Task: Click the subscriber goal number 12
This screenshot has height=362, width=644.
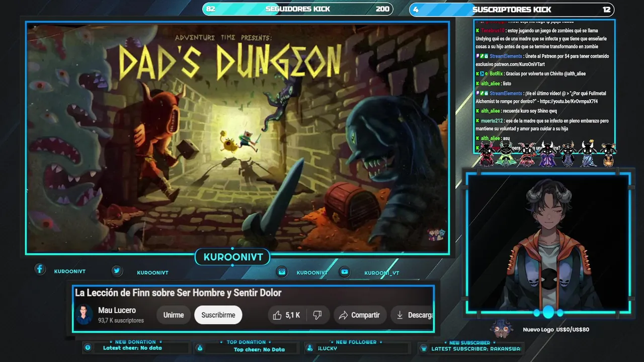Action: pyautogui.click(x=606, y=10)
